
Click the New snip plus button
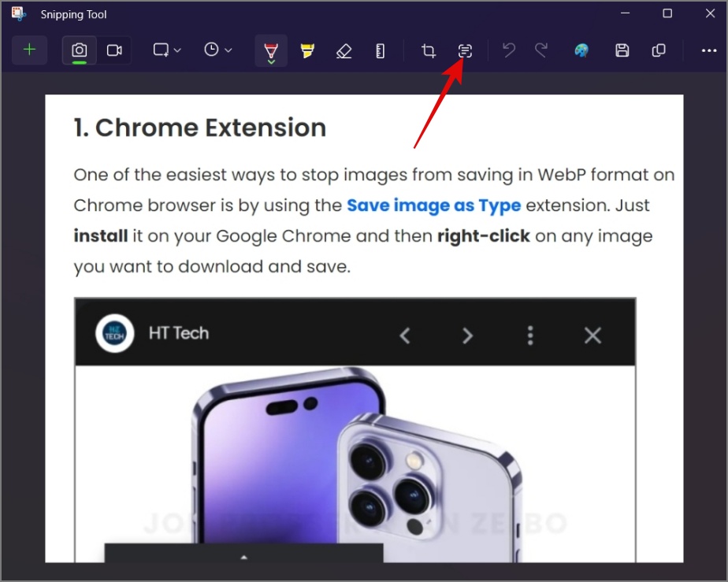[29, 50]
